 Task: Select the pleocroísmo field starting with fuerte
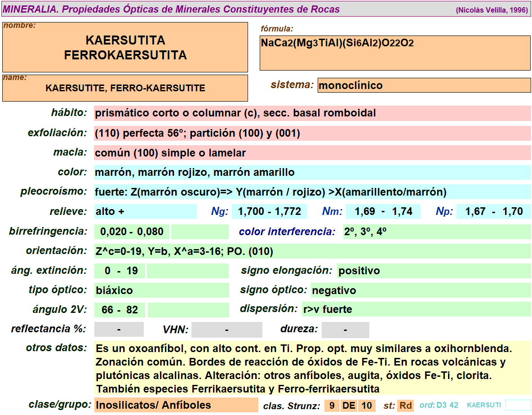pyautogui.click(x=312, y=192)
